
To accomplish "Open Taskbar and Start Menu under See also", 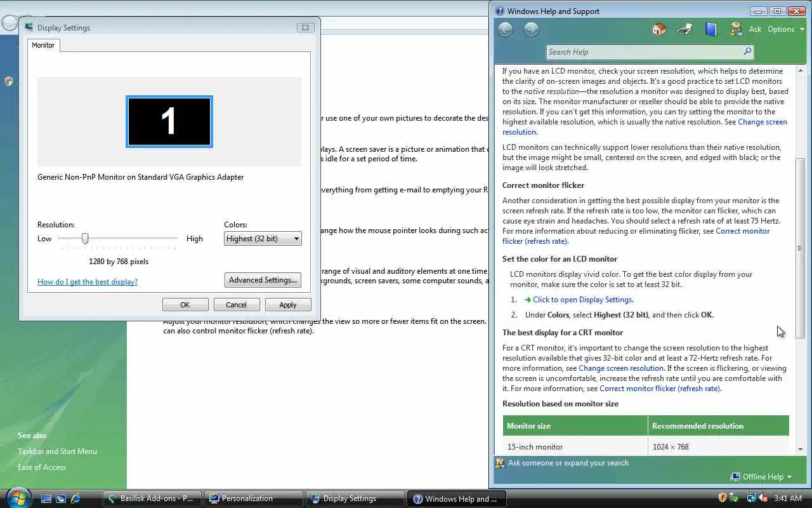I will pyautogui.click(x=57, y=451).
